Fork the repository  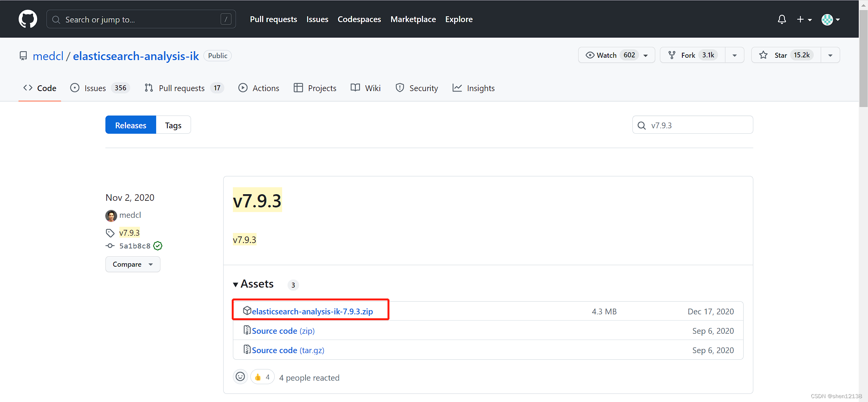tap(692, 55)
